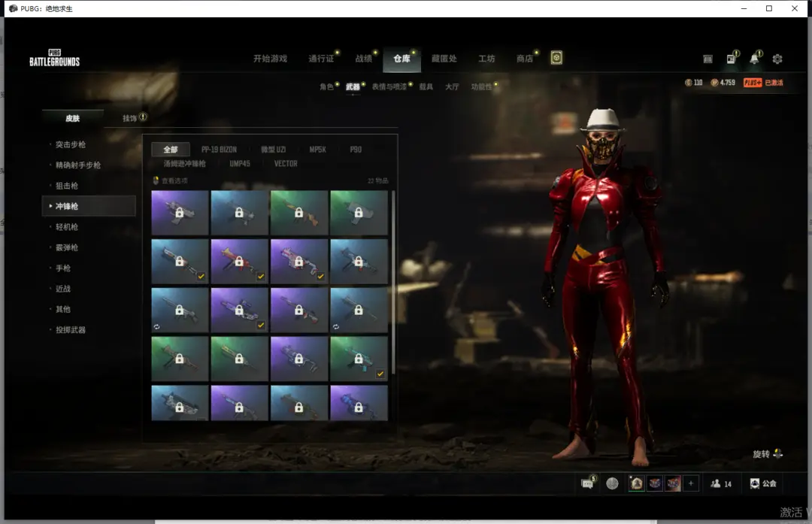
Task: Click the BP coin balance 4,759
Action: tap(723, 83)
